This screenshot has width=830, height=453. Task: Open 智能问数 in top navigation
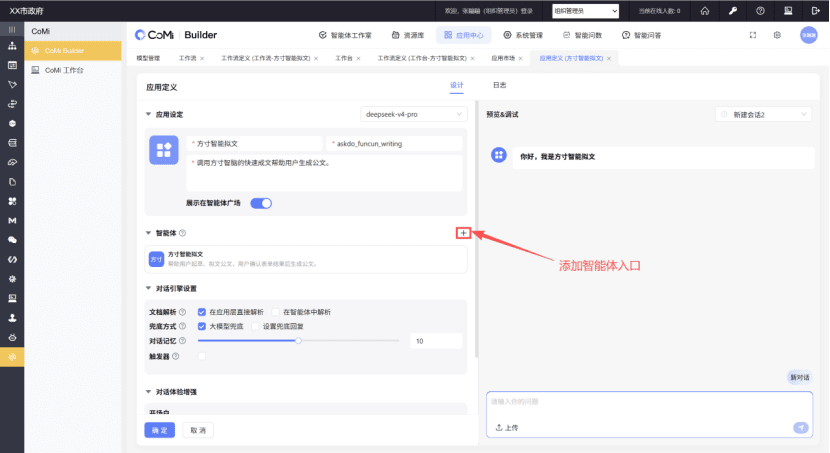582,35
